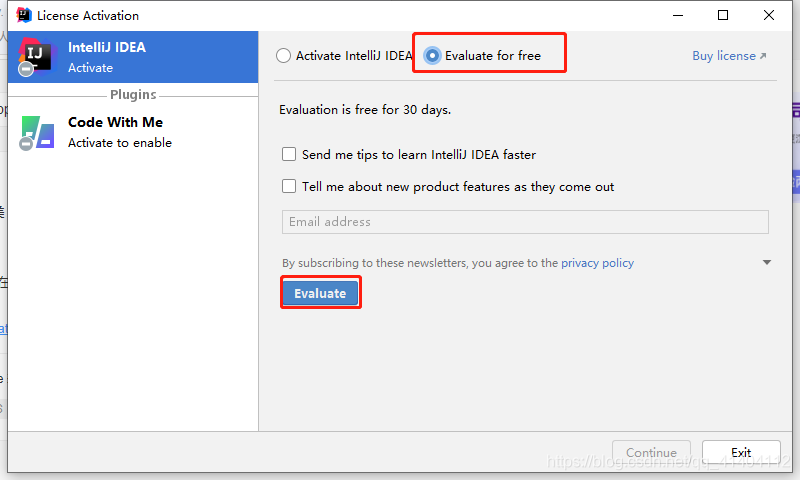Click the Evaluate button
Viewport: 800px width, 480px height.
point(320,293)
